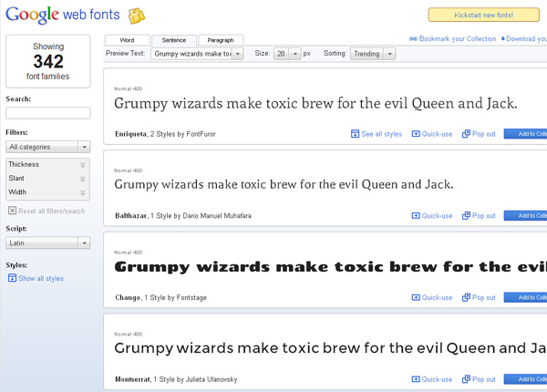Click Pop out for Balthazar

[x=483, y=216]
